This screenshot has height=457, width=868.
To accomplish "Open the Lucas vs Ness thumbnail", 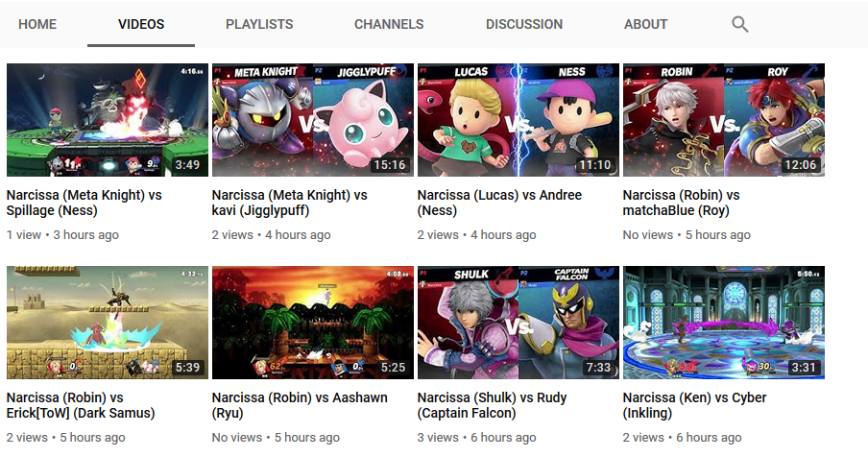I will [x=518, y=120].
